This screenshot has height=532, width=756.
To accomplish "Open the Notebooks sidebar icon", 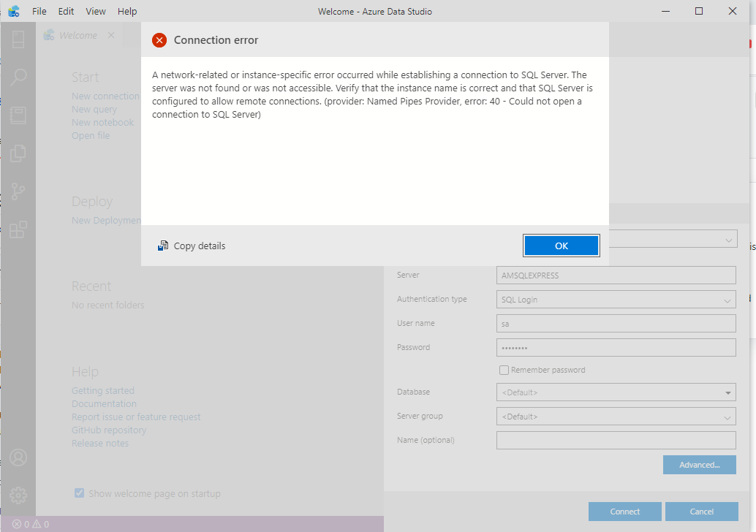I will click(18, 115).
